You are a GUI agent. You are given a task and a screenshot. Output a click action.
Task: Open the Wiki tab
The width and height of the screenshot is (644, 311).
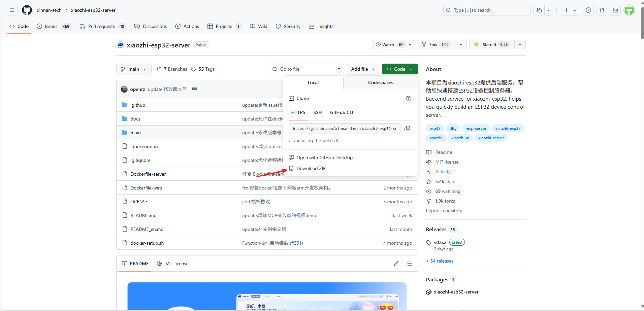point(259,26)
